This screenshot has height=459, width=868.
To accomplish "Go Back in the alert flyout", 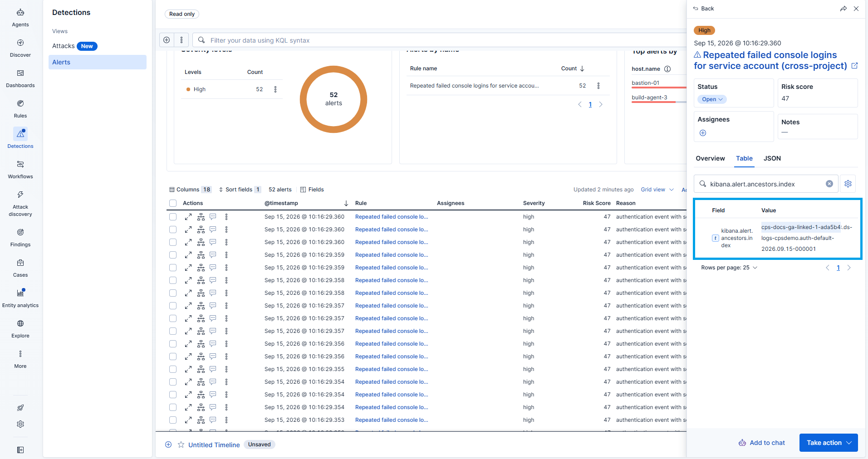I will click(703, 9).
